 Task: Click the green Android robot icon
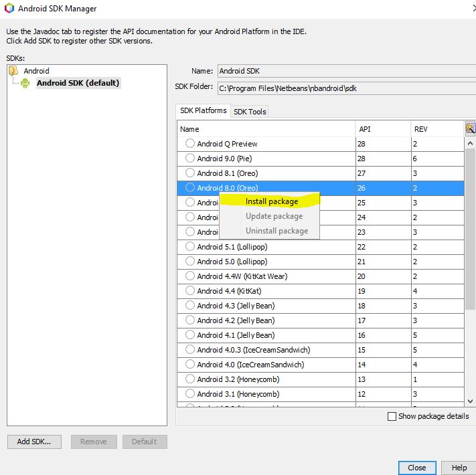(25, 83)
